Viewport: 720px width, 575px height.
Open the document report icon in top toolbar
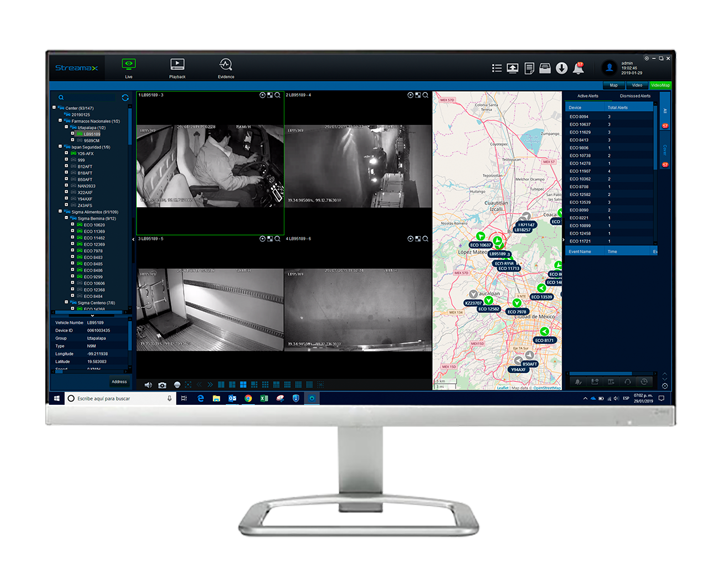pyautogui.click(x=529, y=68)
